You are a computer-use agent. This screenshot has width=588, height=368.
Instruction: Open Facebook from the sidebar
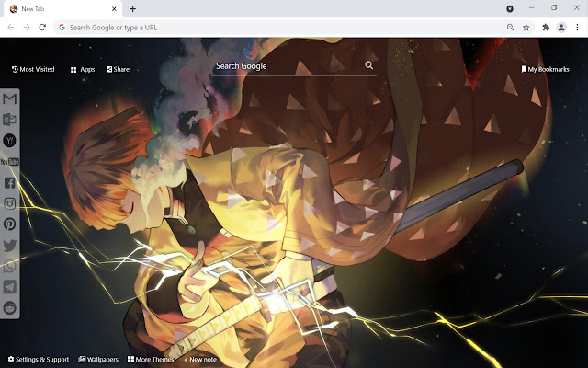pyautogui.click(x=10, y=183)
